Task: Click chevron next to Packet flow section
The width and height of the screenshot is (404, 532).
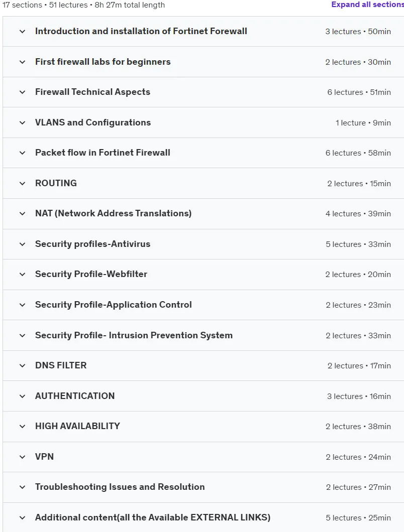Action: pyautogui.click(x=23, y=153)
